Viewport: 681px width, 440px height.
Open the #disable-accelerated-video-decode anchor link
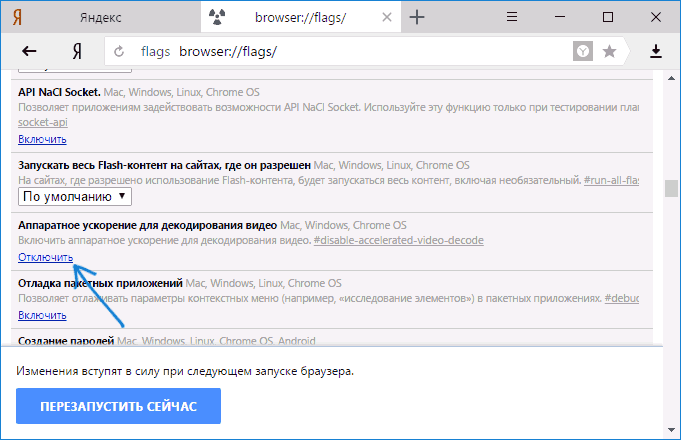coord(396,241)
